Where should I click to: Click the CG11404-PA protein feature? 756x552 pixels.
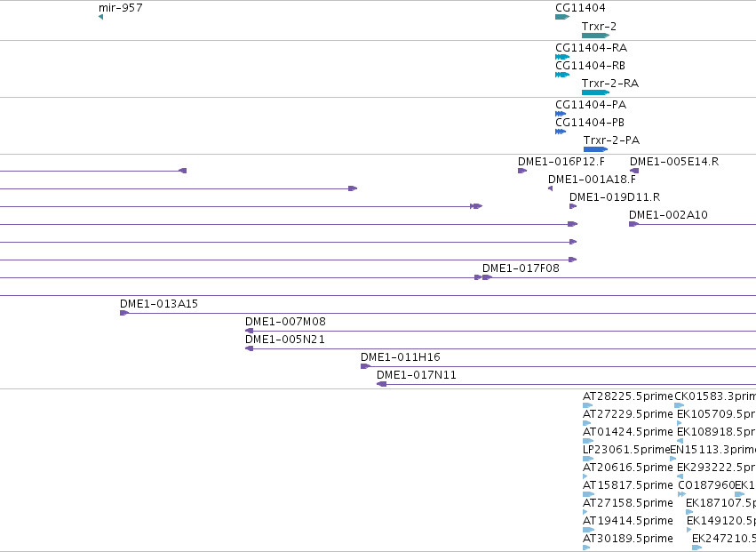click(561, 114)
